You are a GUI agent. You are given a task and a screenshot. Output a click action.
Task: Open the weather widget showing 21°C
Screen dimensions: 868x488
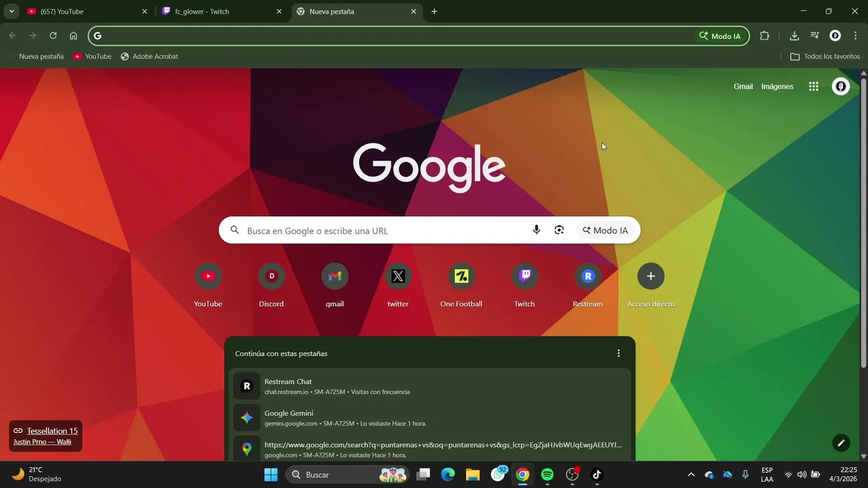(x=37, y=474)
